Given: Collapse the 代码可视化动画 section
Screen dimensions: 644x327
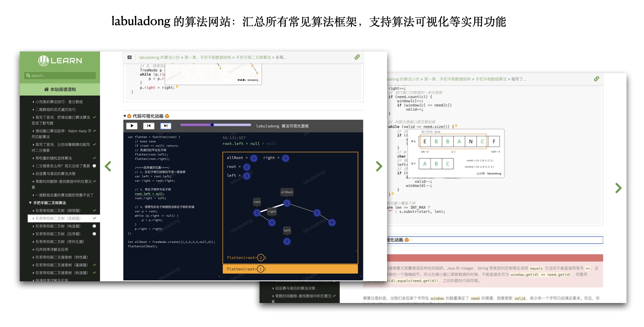Looking at the screenshot, I should point(124,116).
